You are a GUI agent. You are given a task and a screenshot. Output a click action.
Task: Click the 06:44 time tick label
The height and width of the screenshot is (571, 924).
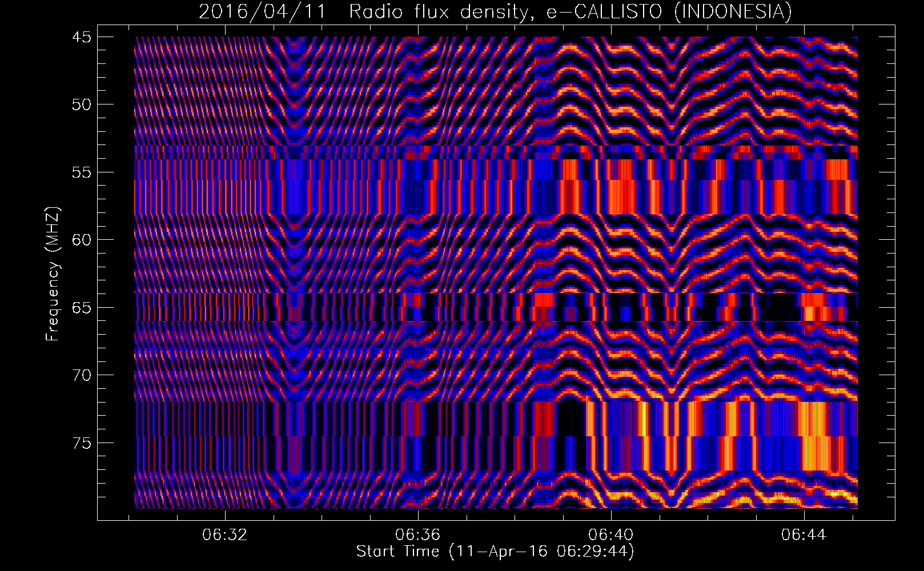click(804, 535)
